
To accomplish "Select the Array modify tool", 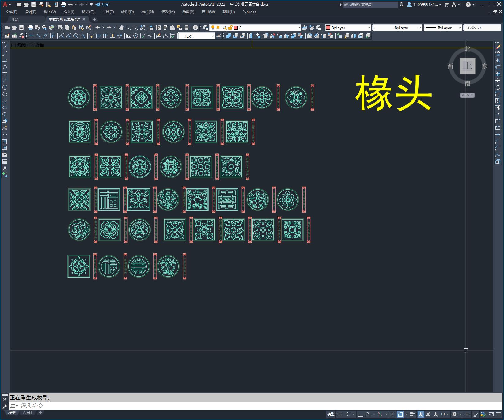I will click(498, 74).
